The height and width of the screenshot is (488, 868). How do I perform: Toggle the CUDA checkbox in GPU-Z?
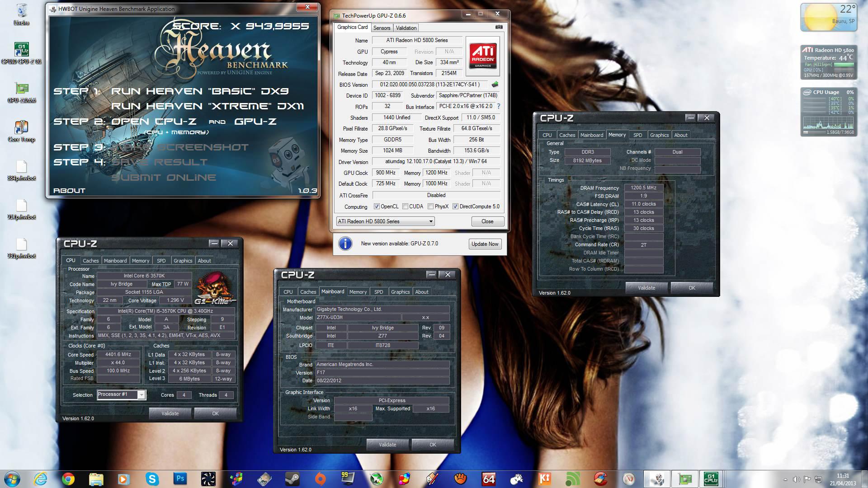click(x=405, y=206)
